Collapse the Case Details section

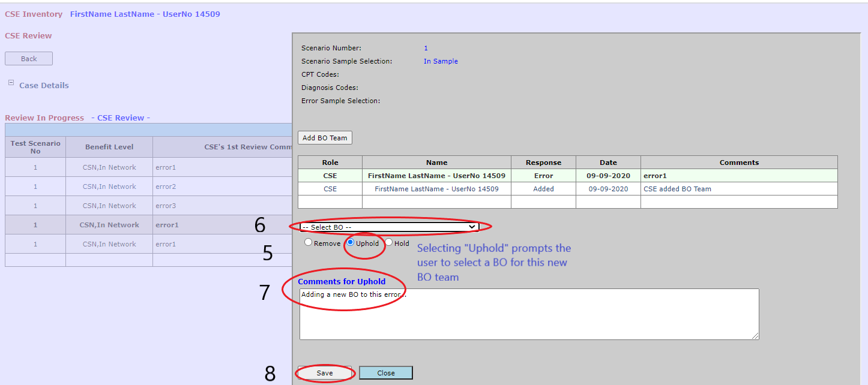tap(11, 83)
